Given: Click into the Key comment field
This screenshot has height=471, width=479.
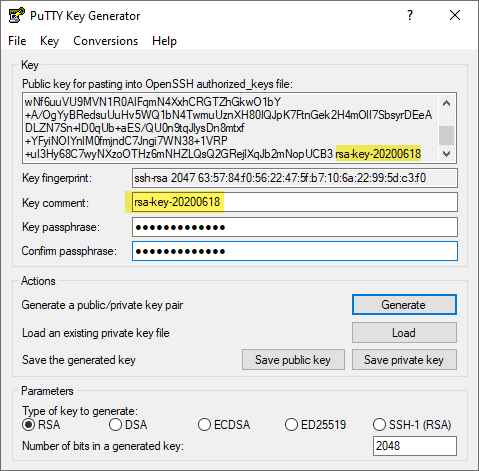Looking at the screenshot, I should point(295,202).
